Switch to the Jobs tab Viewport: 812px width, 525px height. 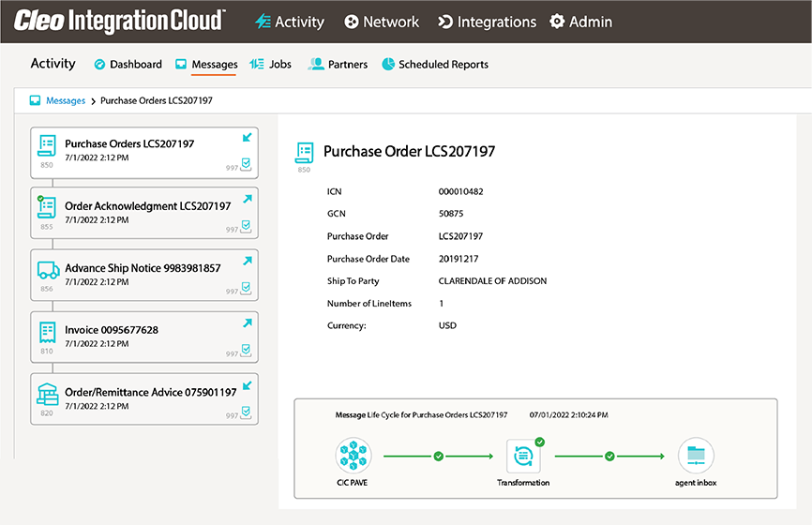(x=270, y=64)
